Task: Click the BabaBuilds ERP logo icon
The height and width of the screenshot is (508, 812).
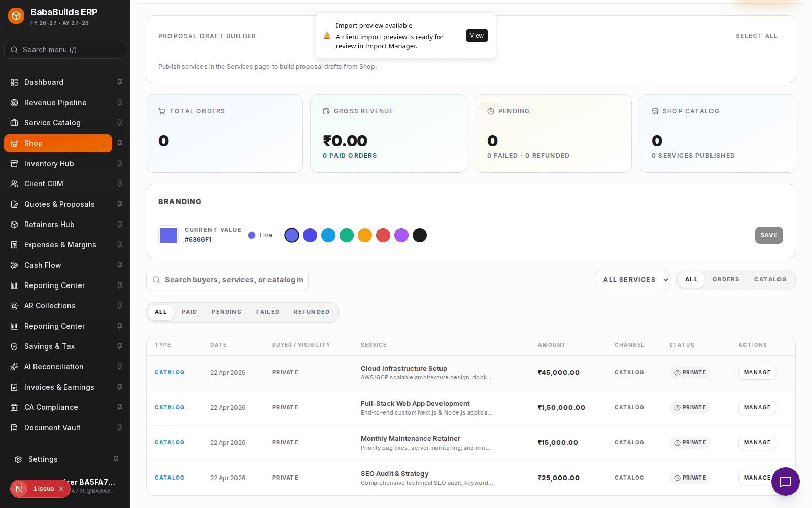Action: point(16,16)
